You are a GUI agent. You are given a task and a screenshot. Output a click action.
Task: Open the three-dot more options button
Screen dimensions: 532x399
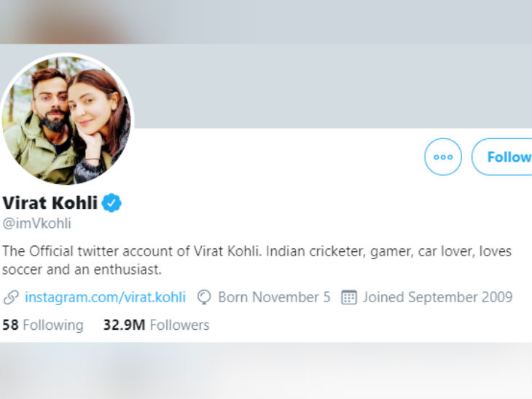tap(443, 157)
